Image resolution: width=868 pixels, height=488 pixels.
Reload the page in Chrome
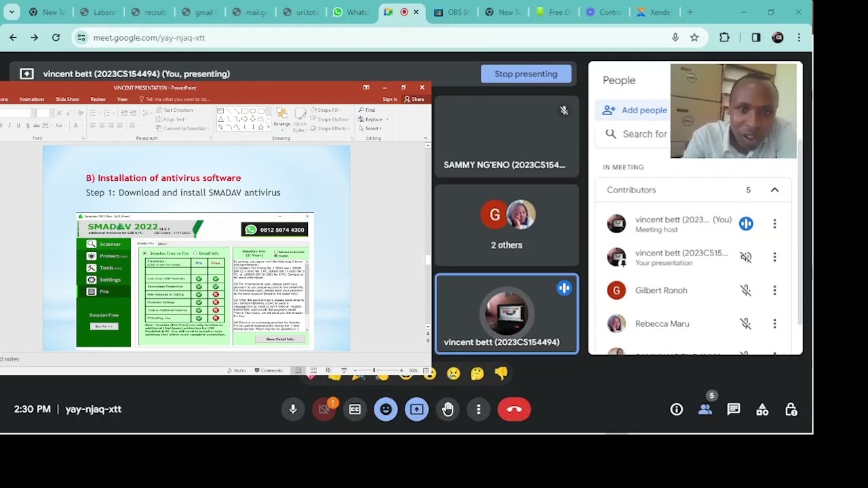[x=56, y=38]
